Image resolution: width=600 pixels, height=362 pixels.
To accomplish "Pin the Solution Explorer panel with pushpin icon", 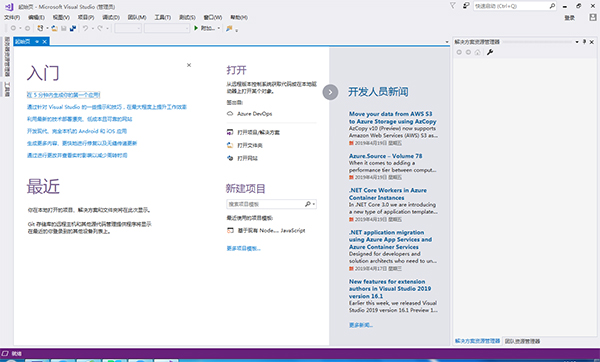I will click(584, 42).
